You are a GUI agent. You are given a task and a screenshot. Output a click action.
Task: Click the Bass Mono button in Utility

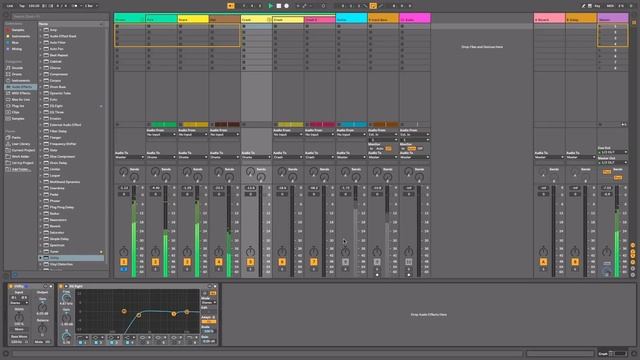pyautogui.click(x=19, y=337)
